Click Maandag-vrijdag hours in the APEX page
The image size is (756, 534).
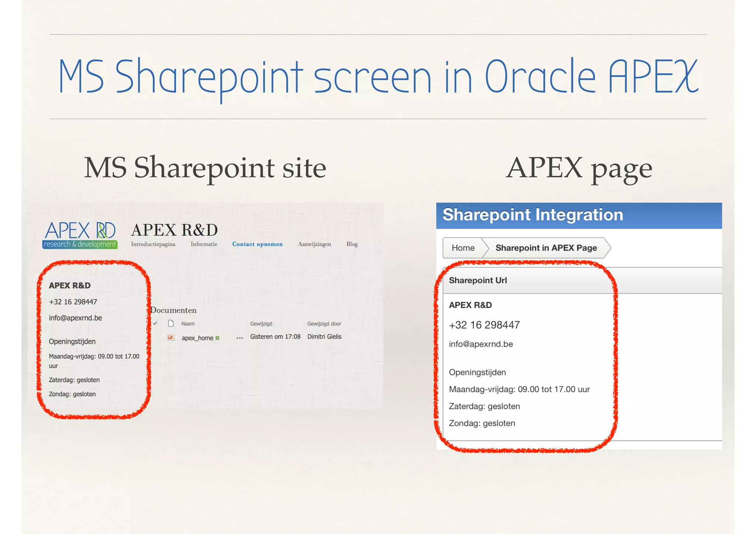point(519,389)
